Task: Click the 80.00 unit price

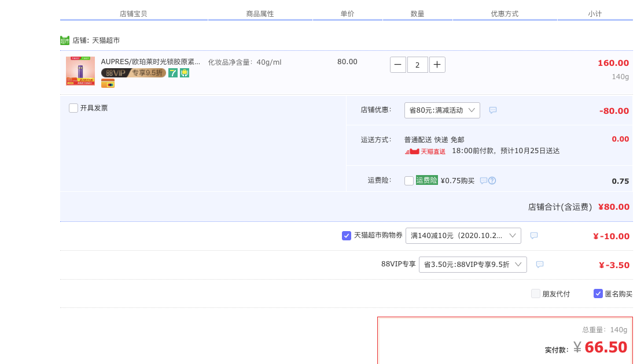Action: click(347, 62)
